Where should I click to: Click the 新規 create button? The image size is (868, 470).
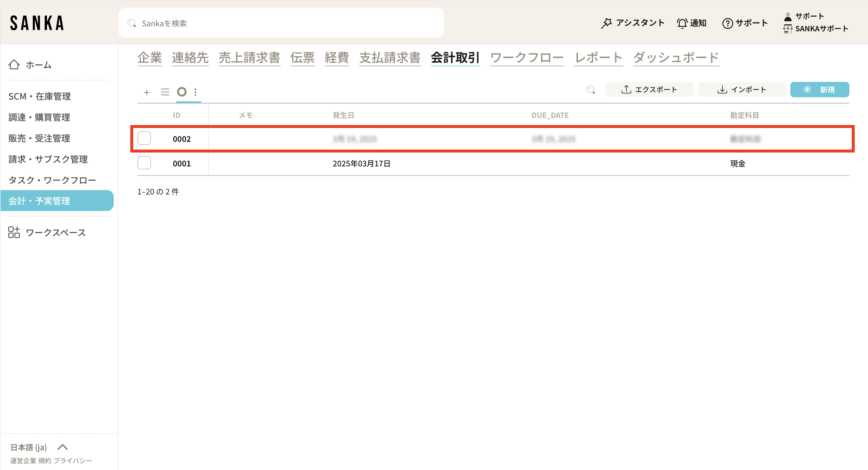tap(820, 90)
